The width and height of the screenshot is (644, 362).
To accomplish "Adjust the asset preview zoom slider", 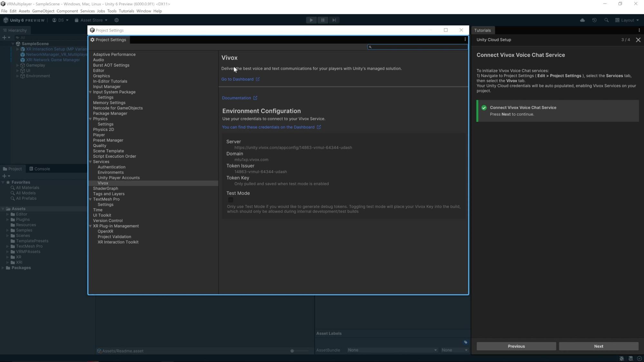I will (x=292, y=351).
